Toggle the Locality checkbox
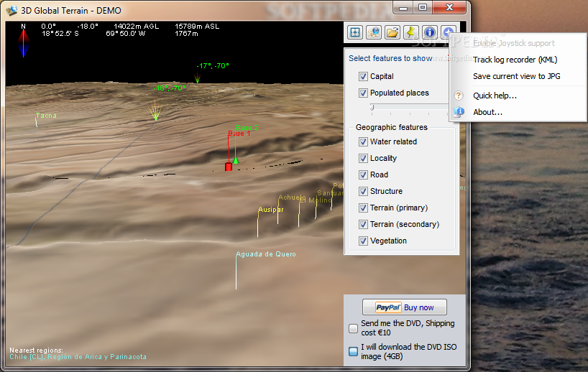Image resolution: width=588 pixels, height=372 pixels. click(363, 158)
